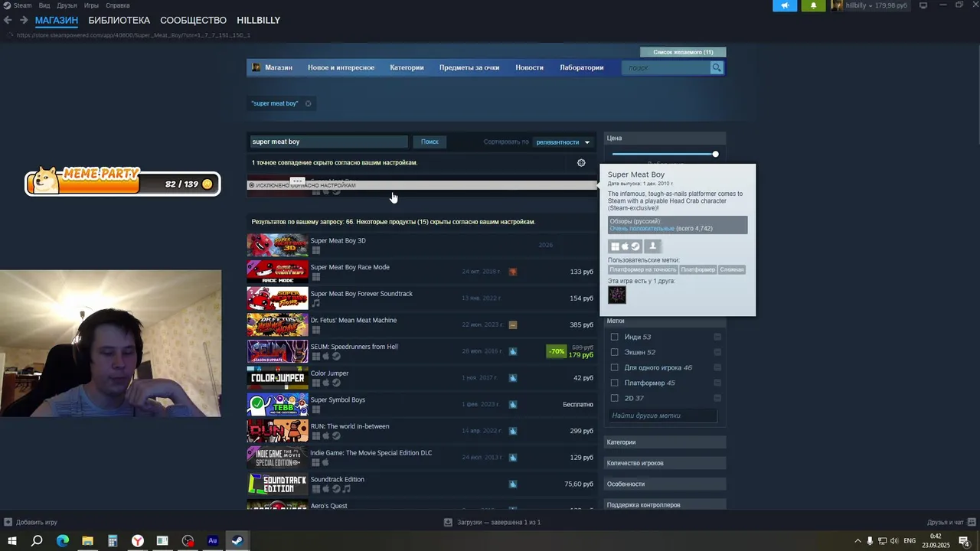Image resolution: width=980 pixels, height=551 pixels.
Task: Open Yandex Browser from the taskbar
Action: tap(138, 541)
